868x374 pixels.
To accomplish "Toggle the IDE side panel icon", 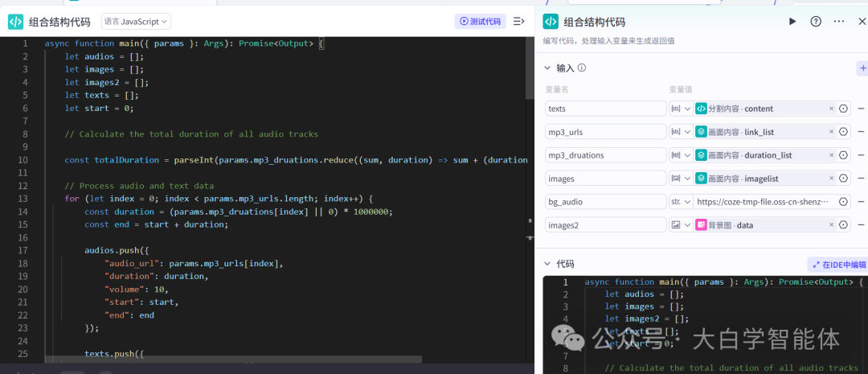I will click(518, 22).
